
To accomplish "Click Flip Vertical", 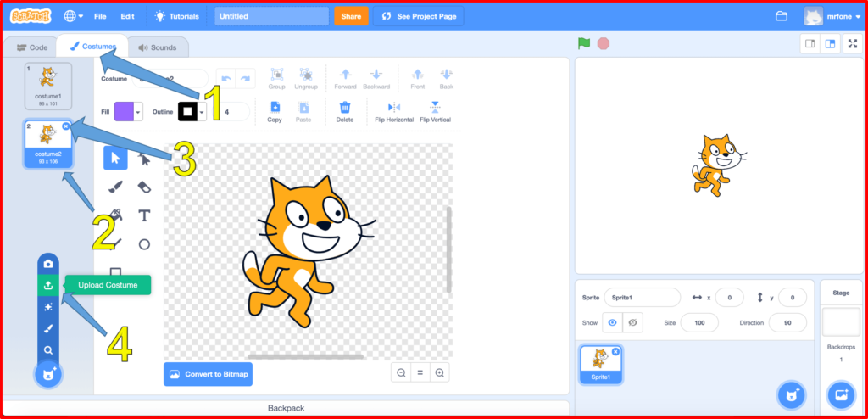I will [435, 111].
